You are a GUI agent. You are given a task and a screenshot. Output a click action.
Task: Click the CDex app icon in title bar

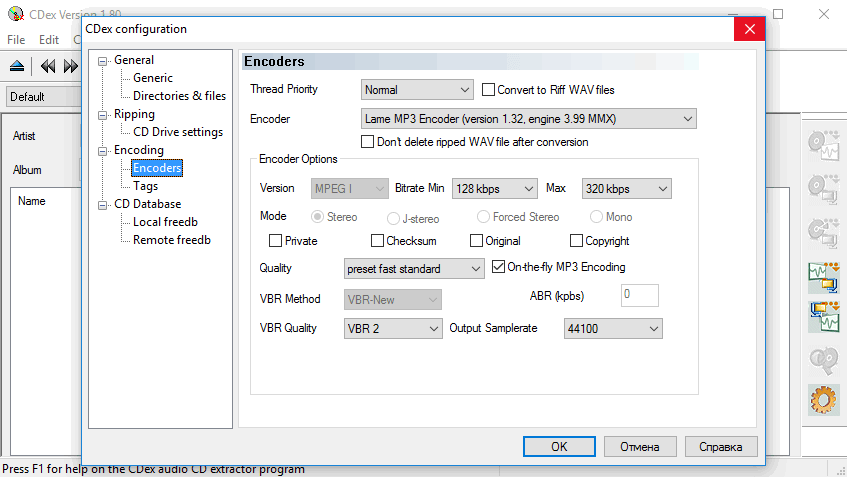click(16, 14)
